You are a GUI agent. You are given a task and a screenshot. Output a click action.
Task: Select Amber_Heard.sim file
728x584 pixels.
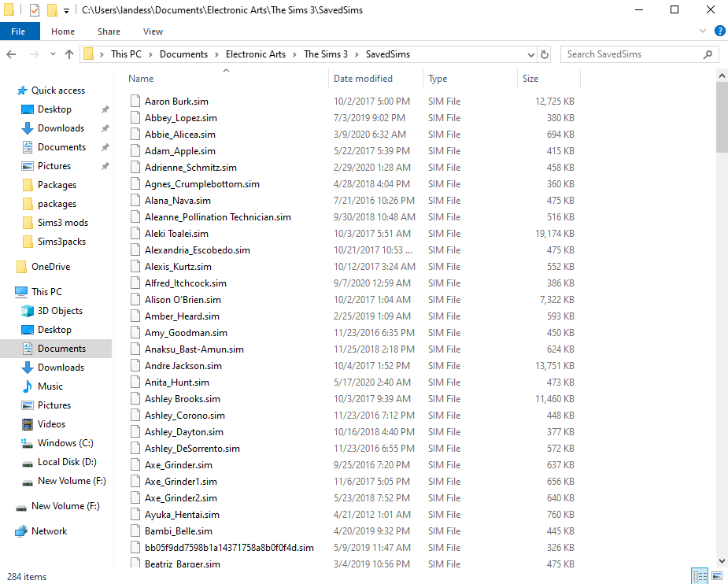(x=182, y=316)
